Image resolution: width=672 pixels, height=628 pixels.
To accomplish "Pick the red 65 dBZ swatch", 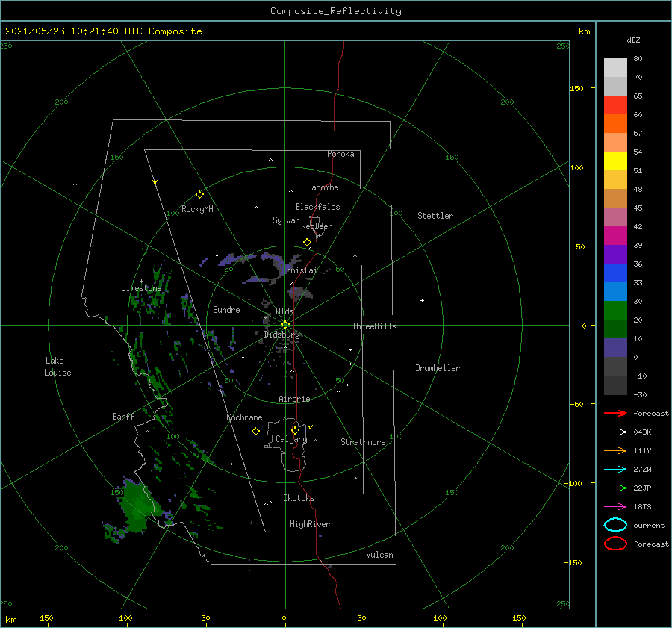I will pyautogui.click(x=615, y=105).
